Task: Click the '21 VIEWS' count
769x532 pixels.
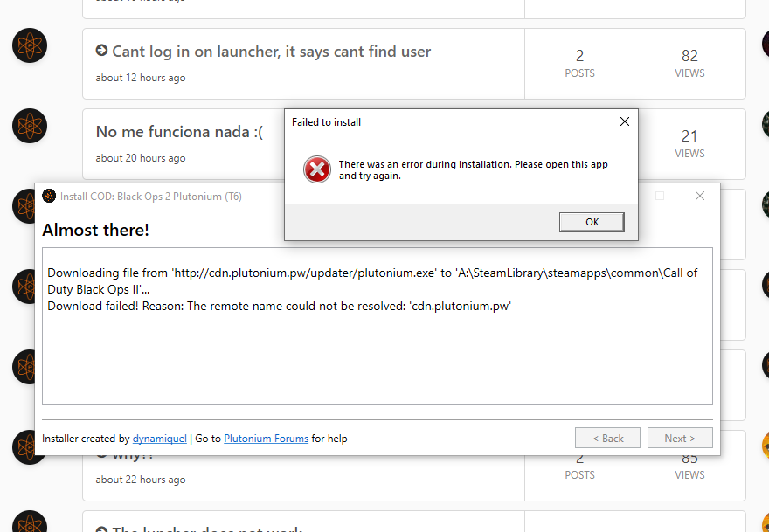Action: [x=689, y=143]
